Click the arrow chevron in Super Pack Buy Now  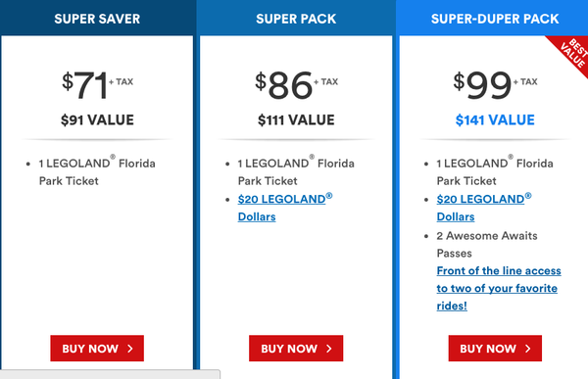tap(329, 349)
